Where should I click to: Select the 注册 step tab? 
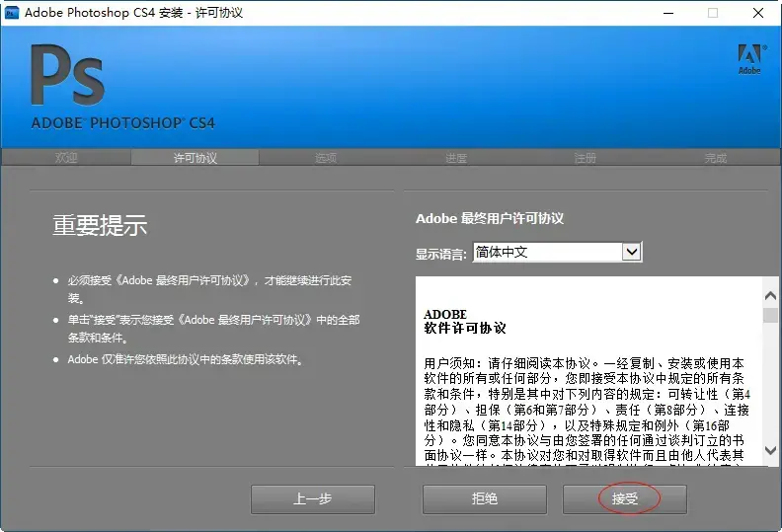[585, 158]
